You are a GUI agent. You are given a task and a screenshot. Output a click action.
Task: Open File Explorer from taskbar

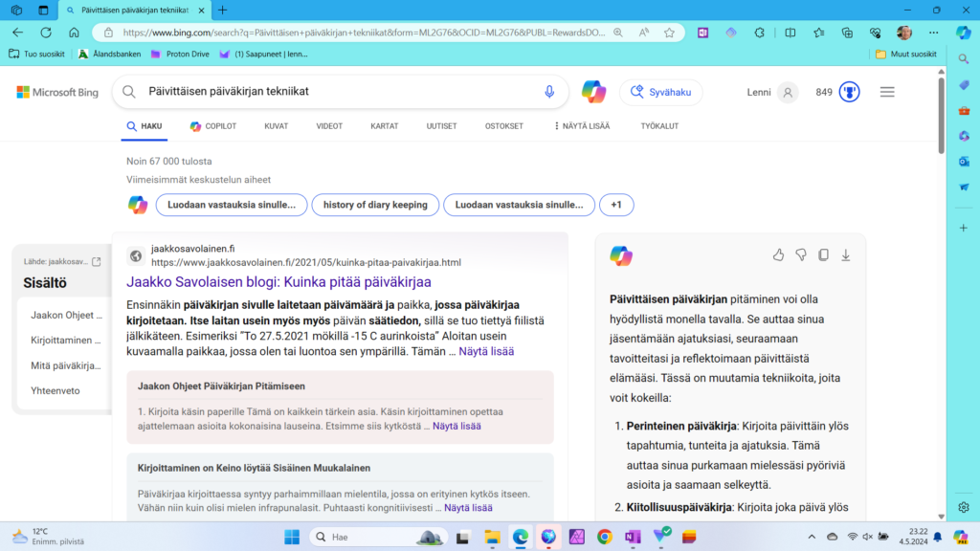[x=492, y=537]
